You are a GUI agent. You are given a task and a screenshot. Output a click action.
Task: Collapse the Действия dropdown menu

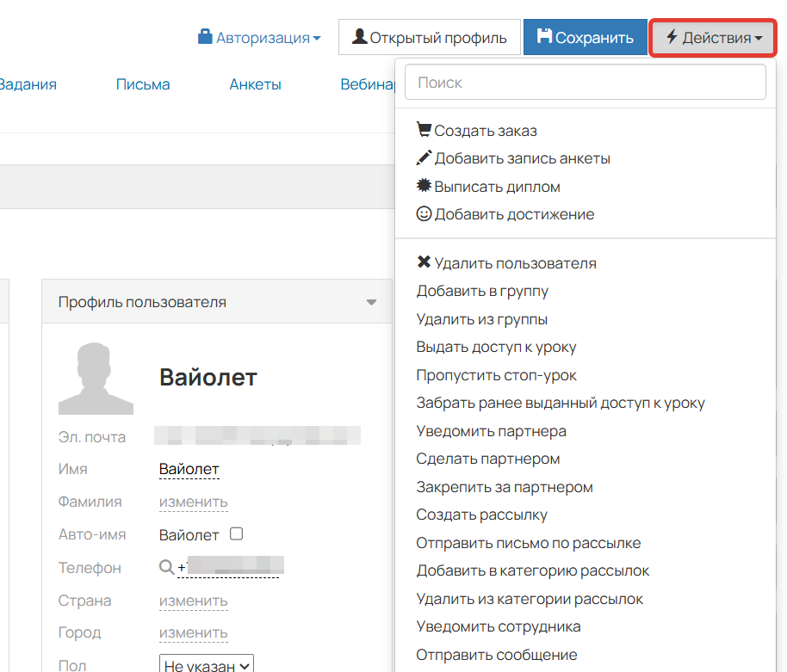713,38
